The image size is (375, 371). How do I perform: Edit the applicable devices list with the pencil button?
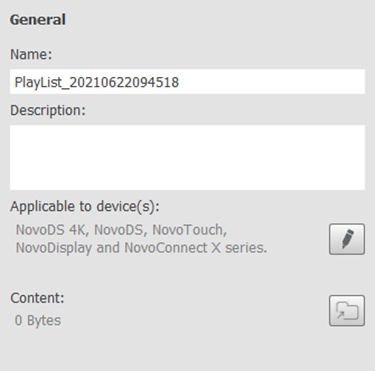[x=347, y=239]
